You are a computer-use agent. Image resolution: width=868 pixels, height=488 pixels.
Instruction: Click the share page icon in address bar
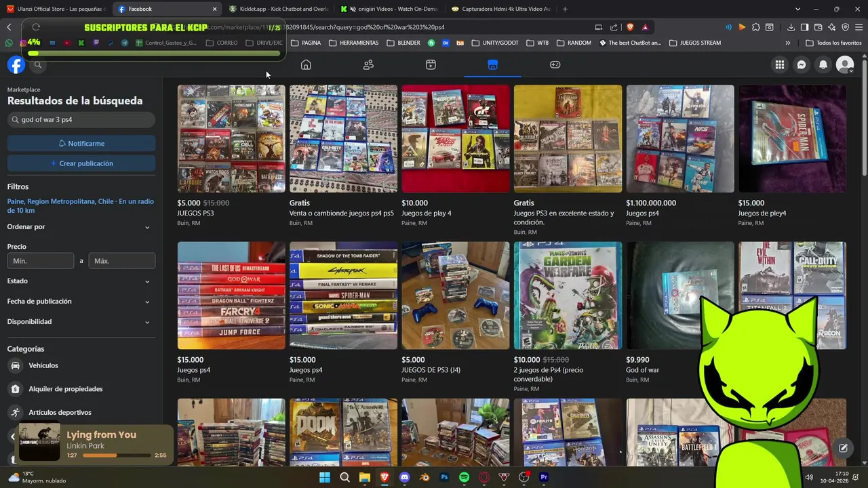coord(614,27)
